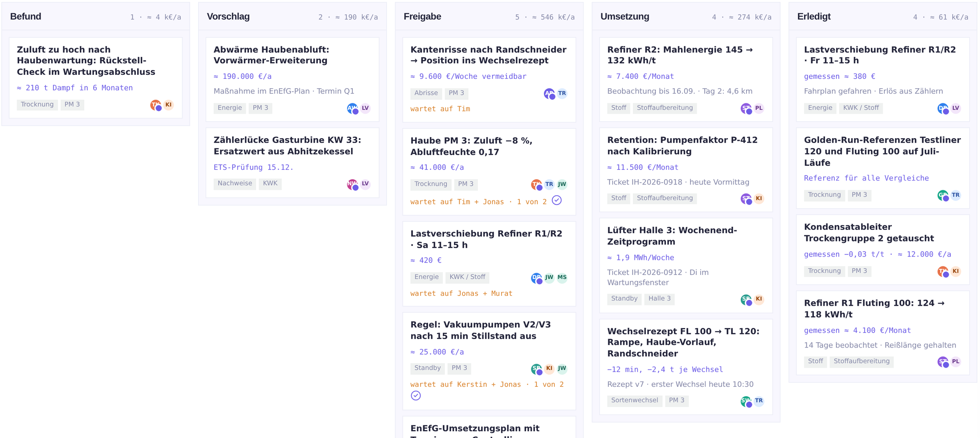Toggle approval checkmark on Haube PM 3 card
This screenshot has width=980, height=438.
557,201
